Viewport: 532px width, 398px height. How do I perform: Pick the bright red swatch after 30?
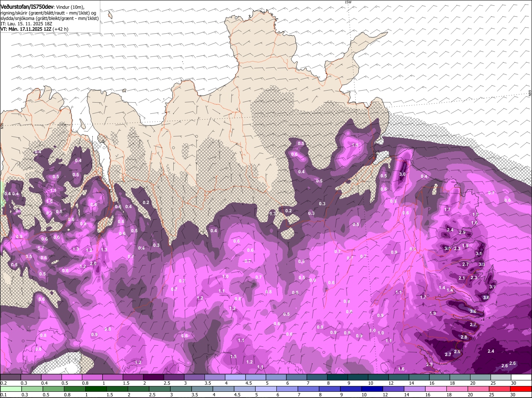pyautogui.click(x=521, y=389)
